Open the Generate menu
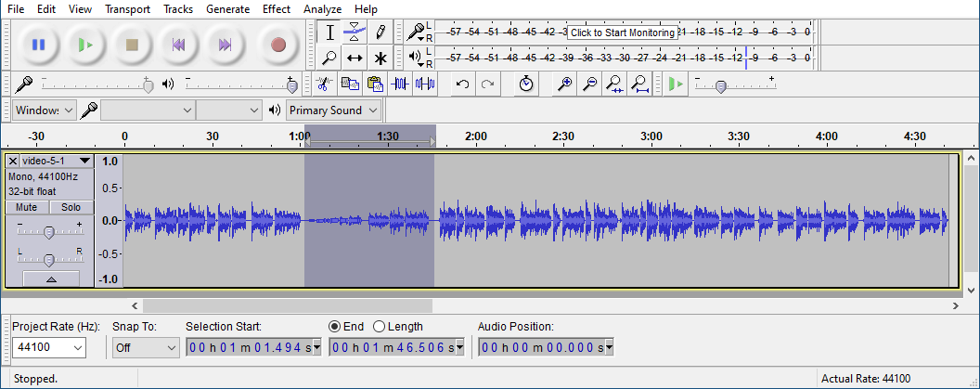The height and width of the screenshot is (389, 980). (228, 8)
